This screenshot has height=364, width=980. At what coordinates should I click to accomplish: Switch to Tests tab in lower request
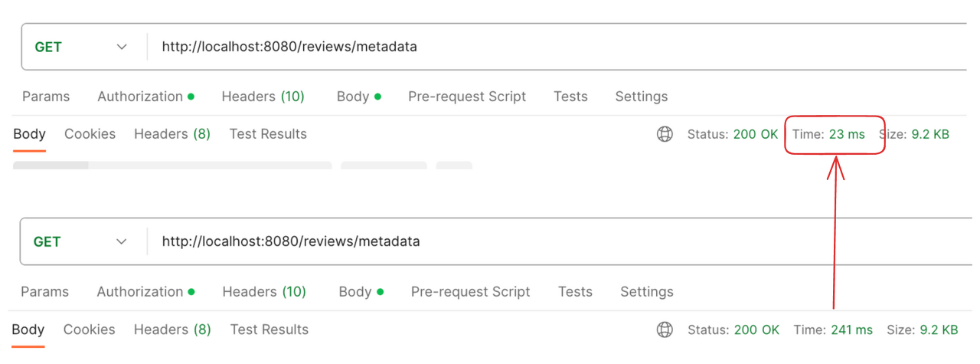[575, 292]
